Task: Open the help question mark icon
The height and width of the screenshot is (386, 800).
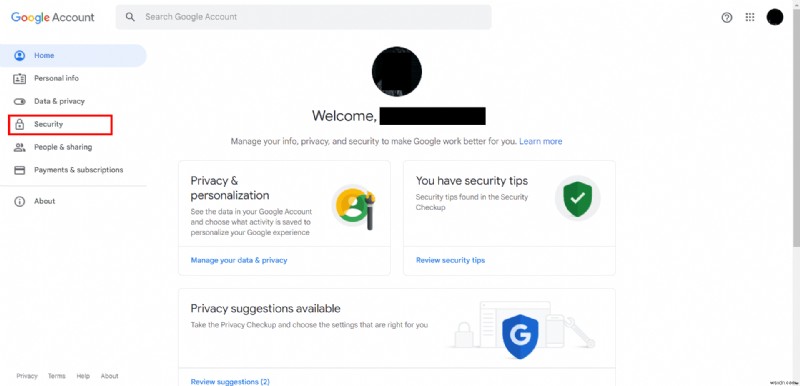Action: point(727,17)
